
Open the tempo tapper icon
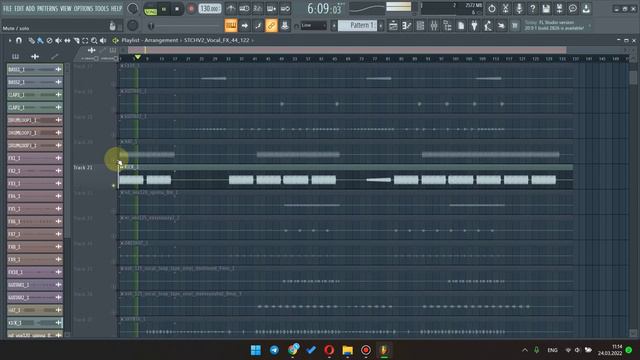tap(488, 26)
